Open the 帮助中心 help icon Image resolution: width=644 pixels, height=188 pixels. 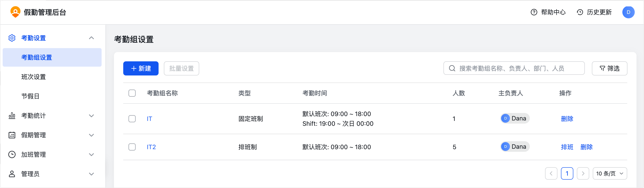(x=534, y=12)
